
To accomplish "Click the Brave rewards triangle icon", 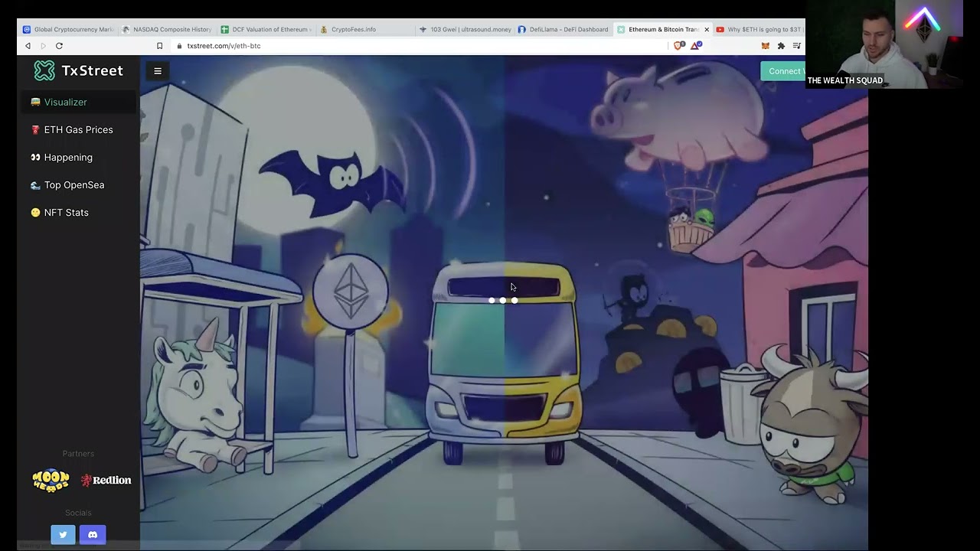I will click(696, 46).
